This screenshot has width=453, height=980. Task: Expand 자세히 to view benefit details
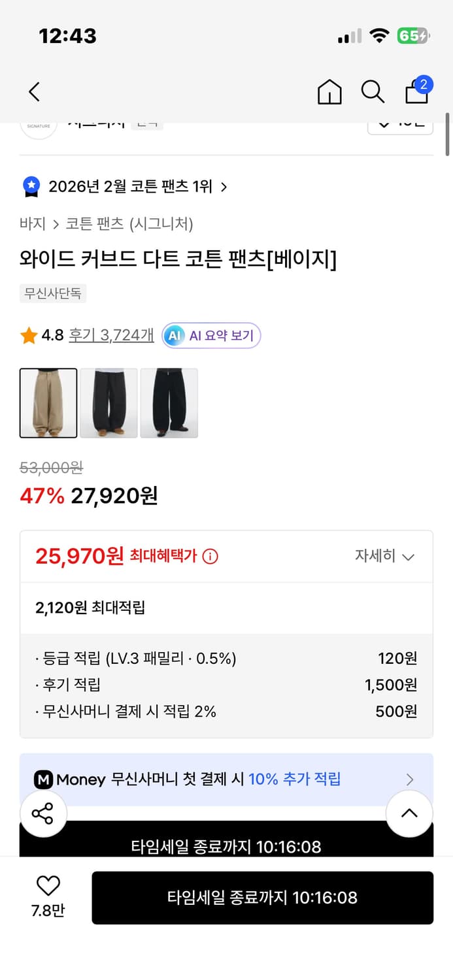coord(385,556)
